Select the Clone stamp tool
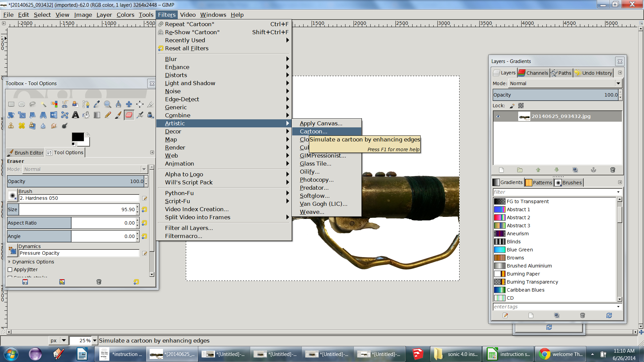This screenshot has width=644, height=362. pos(11,126)
